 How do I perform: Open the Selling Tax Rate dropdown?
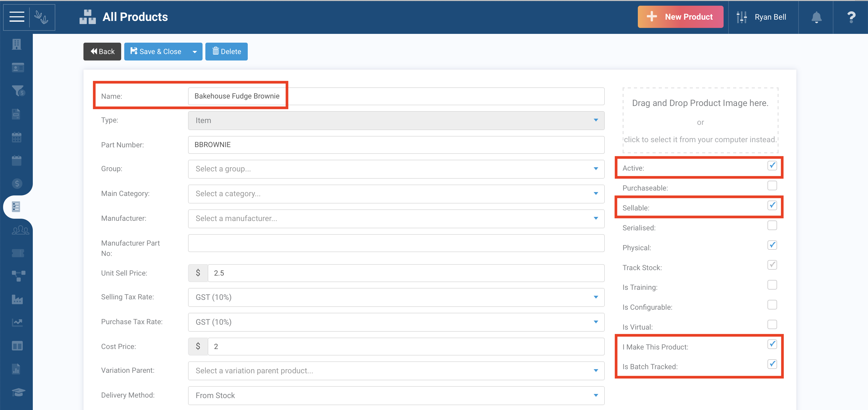(396, 297)
